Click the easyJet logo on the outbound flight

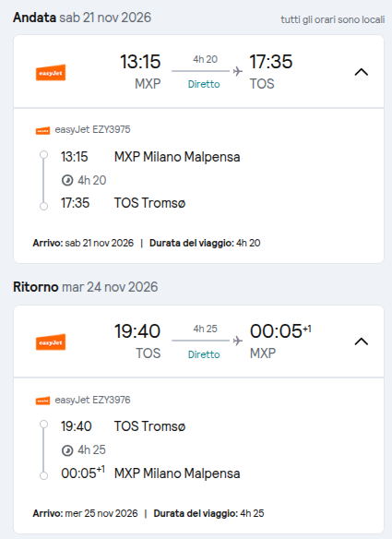pyautogui.click(x=51, y=73)
